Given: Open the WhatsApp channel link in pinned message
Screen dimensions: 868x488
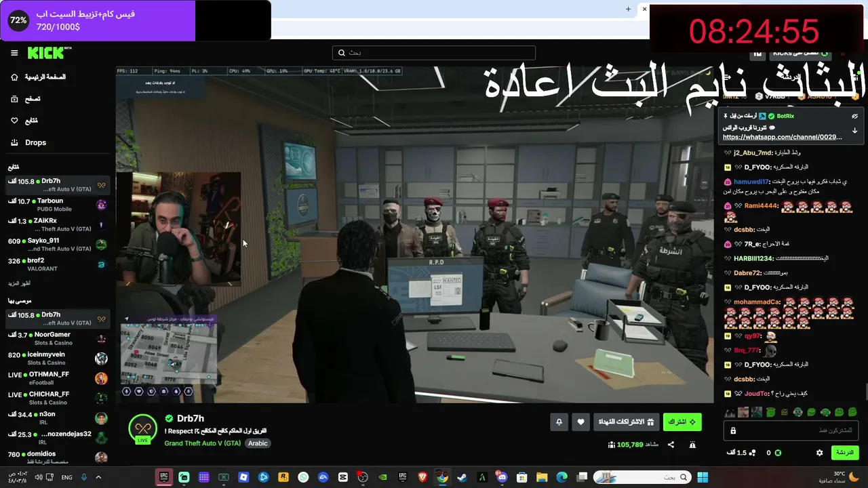Looking at the screenshot, I should [x=782, y=137].
